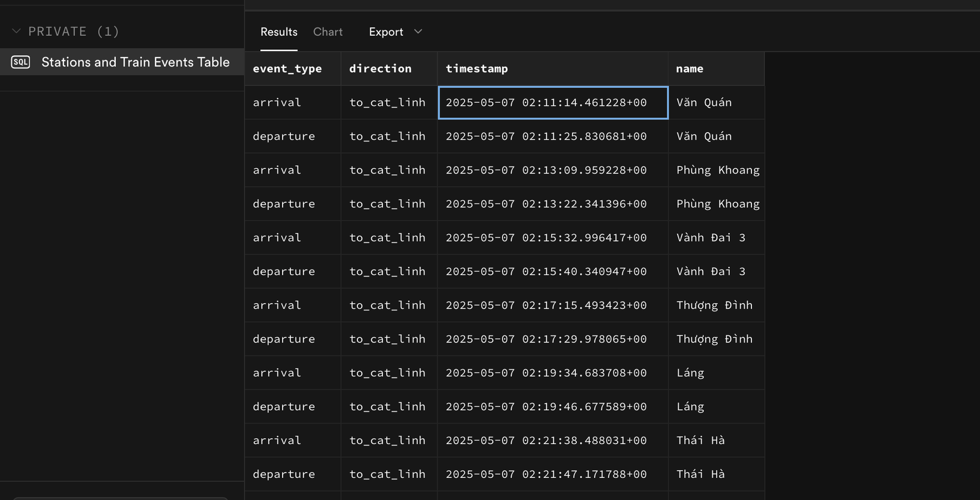Image resolution: width=980 pixels, height=500 pixels.
Task: Select the first Vành Đai 3 name cell
Action: point(711,238)
